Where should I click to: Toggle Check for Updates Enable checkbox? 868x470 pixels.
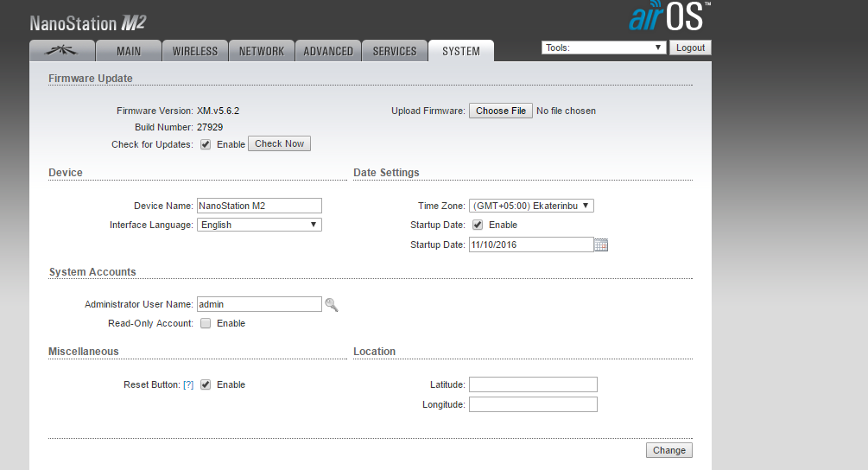[206, 144]
